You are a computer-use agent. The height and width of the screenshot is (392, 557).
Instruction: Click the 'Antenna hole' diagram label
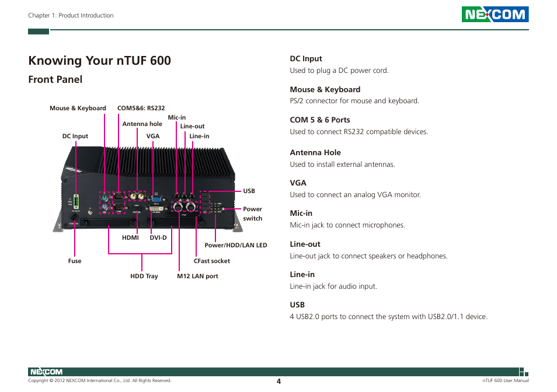pos(142,124)
